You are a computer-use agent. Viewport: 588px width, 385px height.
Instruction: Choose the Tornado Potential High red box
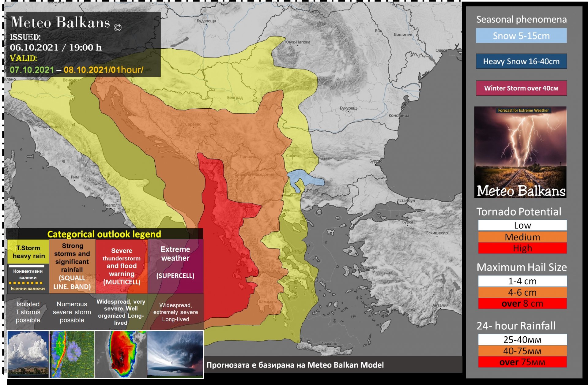tap(522, 248)
